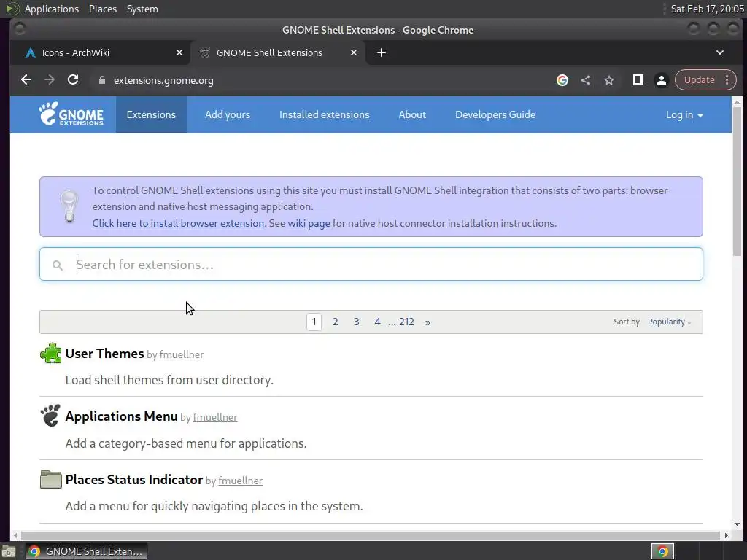Click the Chrome icon in the system tray

[x=662, y=551]
